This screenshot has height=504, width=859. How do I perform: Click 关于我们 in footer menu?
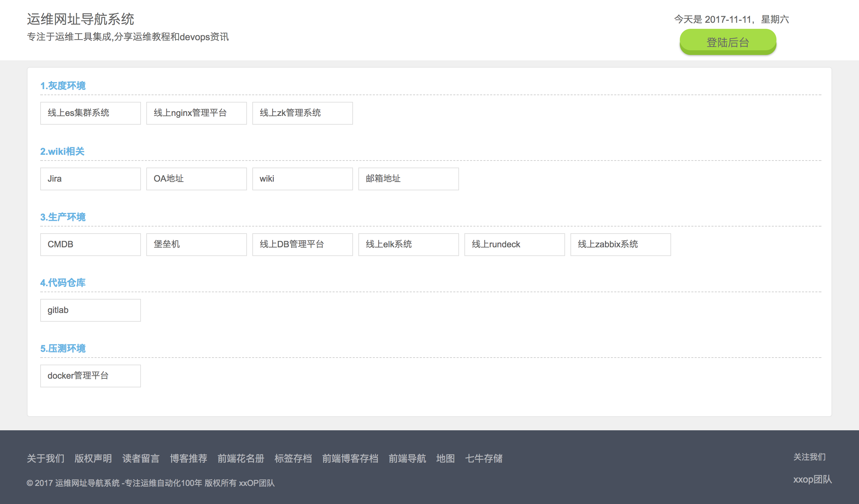pyautogui.click(x=46, y=458)
